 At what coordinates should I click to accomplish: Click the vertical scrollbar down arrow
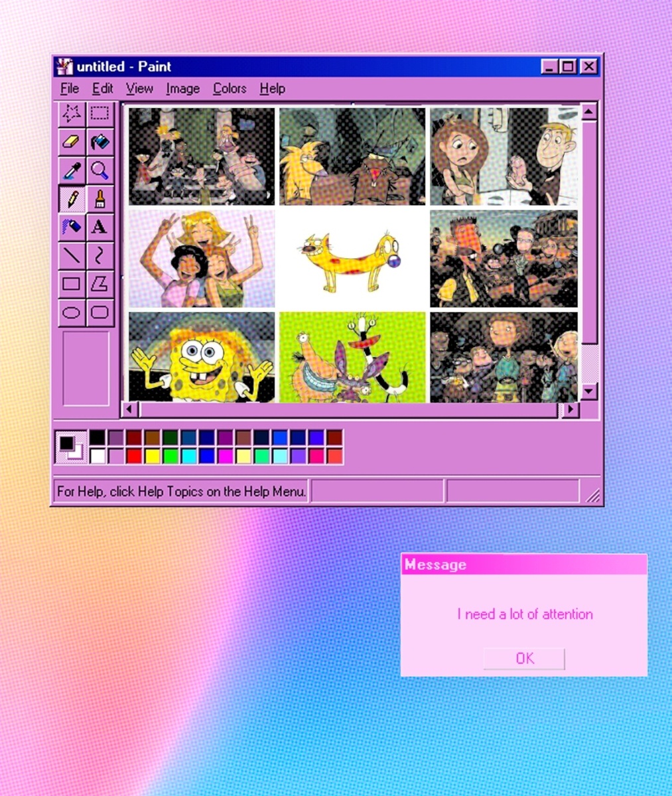589,391
